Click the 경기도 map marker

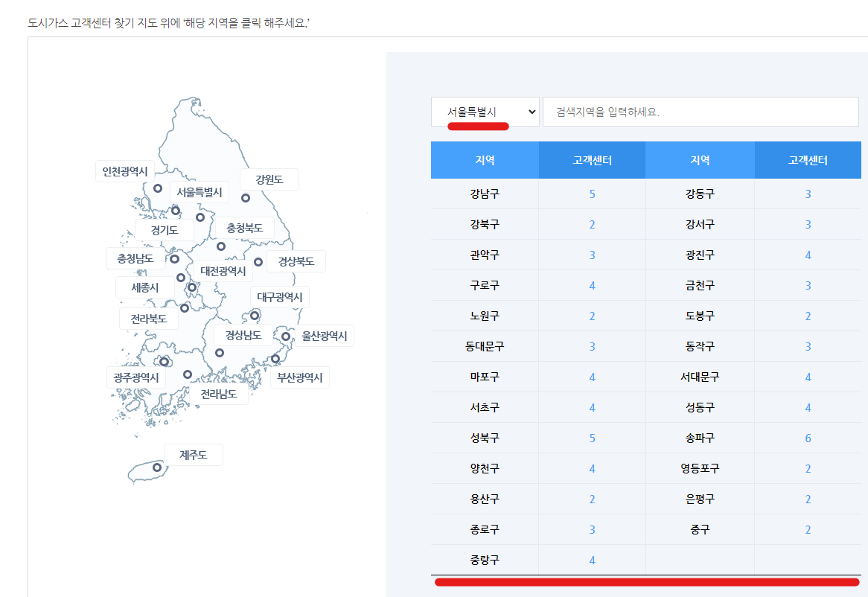point(200,217)
